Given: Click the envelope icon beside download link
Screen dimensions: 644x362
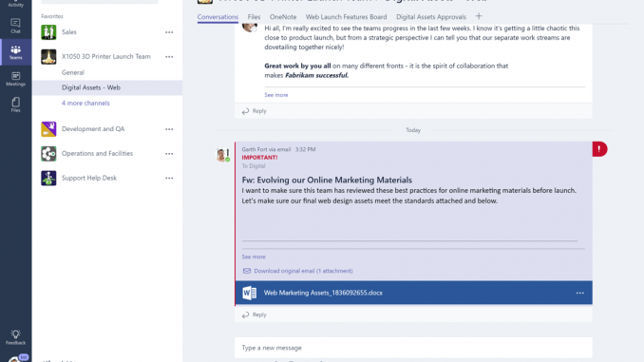Looking at the screenshot, I should (246, 271).
